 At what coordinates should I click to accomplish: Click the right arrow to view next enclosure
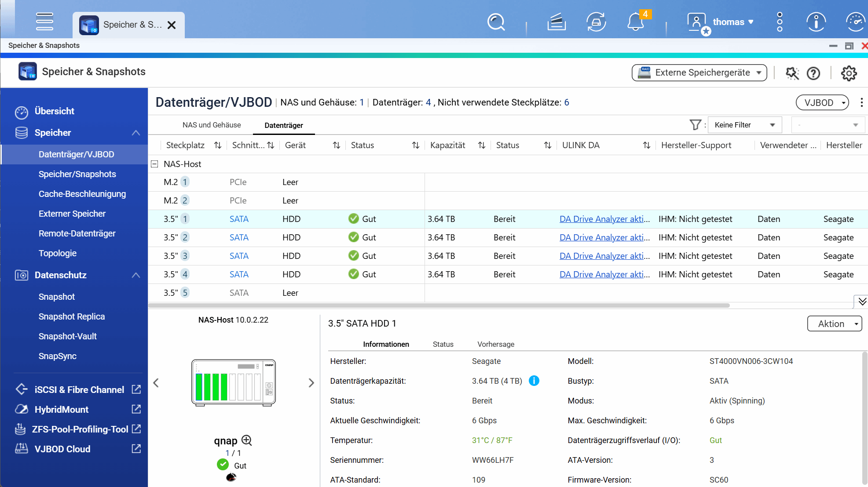coord(311,382)
